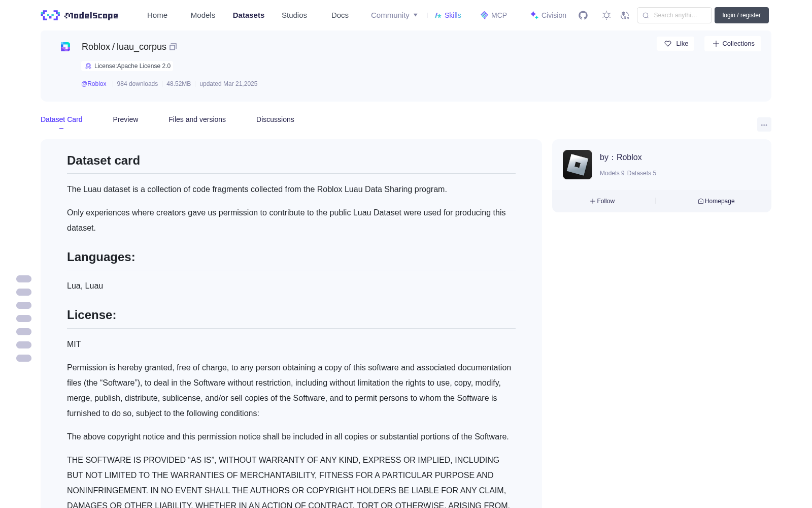Click the Roblox name in owner card

[x=629, y=157]
